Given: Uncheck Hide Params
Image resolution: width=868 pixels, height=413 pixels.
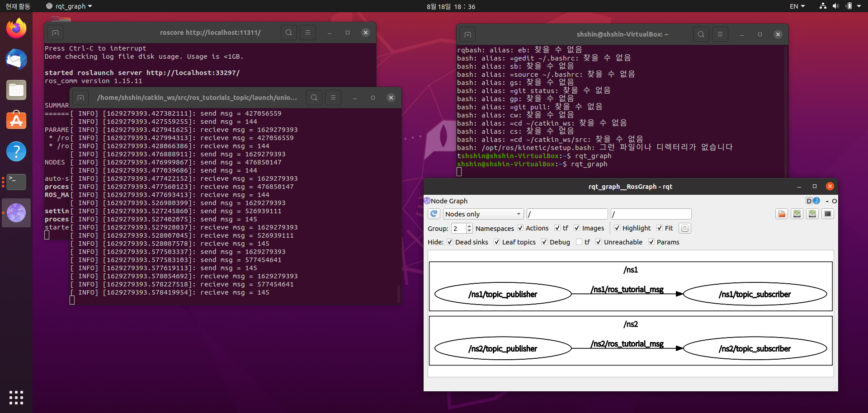Looking at the screenshot, I should [651, 242].
